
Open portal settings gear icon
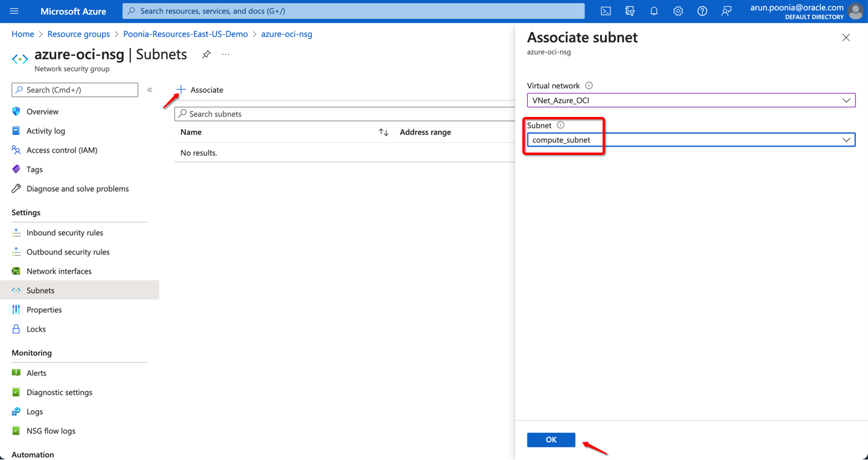coord(678,11)
